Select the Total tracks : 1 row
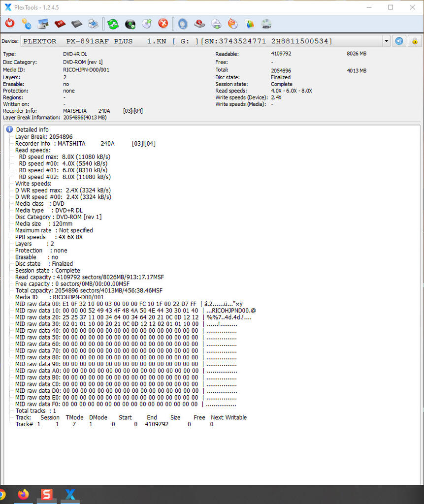Viewport: 424px width, 504px height. coord(36,411)
